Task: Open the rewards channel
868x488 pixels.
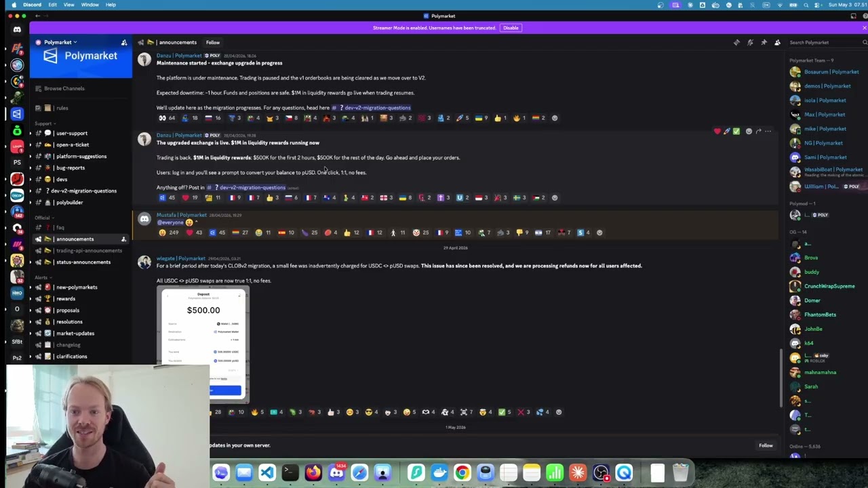Action: coord(66,299)
